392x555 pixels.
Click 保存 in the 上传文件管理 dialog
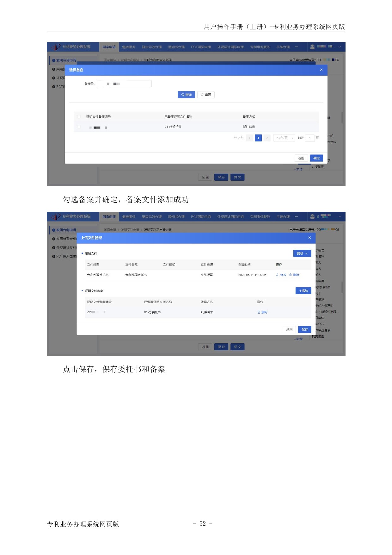[304, 330]
